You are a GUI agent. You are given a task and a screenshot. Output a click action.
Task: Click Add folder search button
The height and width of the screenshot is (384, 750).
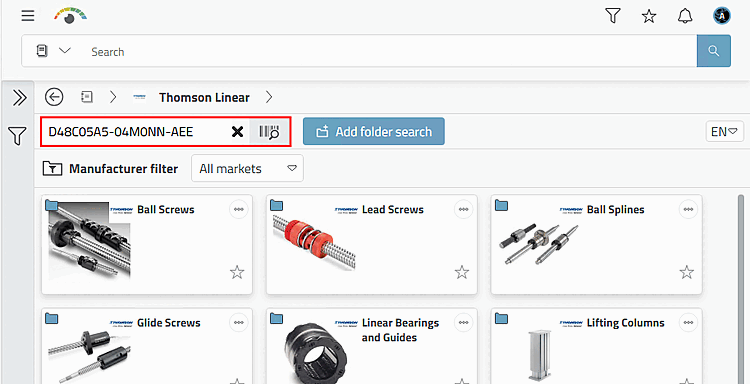point(374,132)
